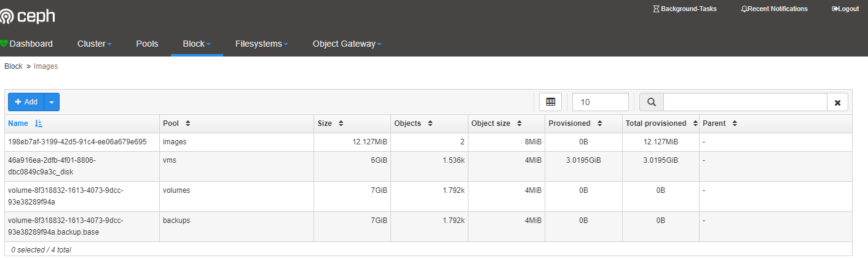
Task: Sort by the Total provisioned column
Action: point(661,123)
